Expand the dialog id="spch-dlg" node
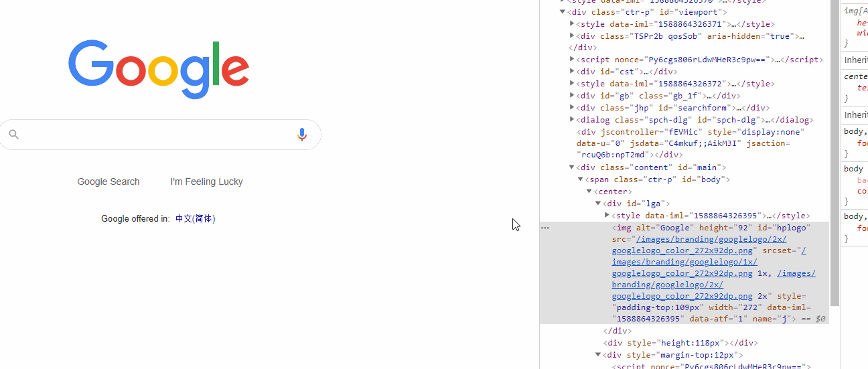 [x=572, y=119]
